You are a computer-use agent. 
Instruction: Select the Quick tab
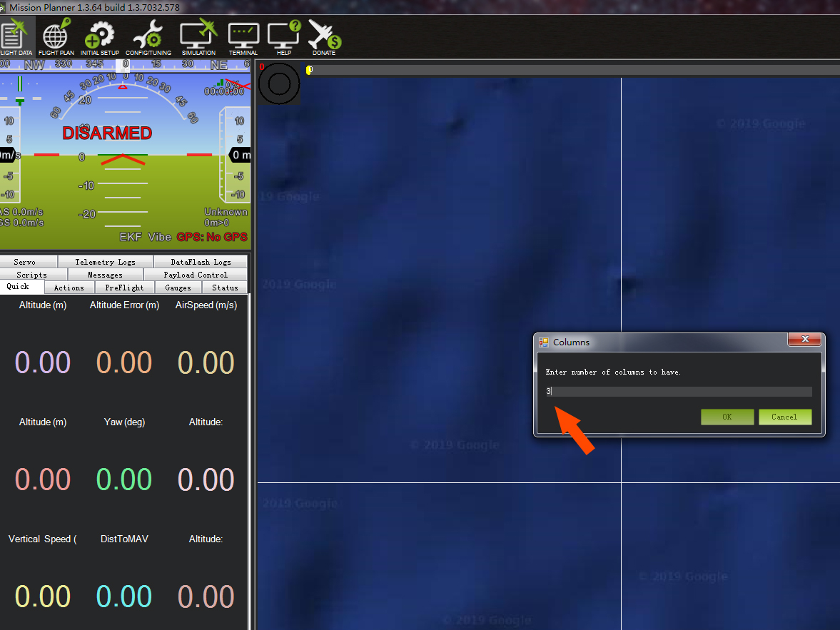21,287
